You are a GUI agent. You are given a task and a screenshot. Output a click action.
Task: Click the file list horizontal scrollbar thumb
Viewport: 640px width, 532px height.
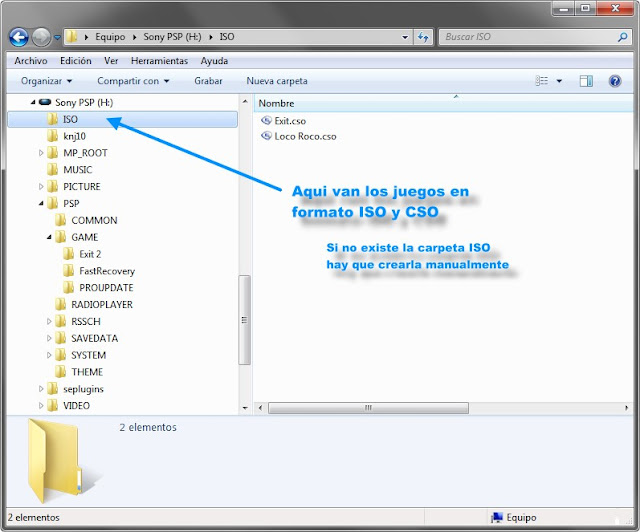coord(368,408)
